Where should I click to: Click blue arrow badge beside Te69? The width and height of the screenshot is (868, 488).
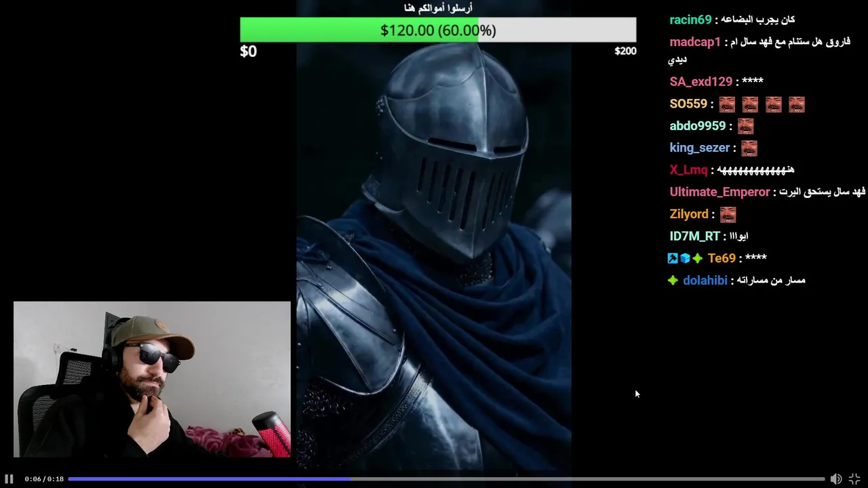[673, 258]
